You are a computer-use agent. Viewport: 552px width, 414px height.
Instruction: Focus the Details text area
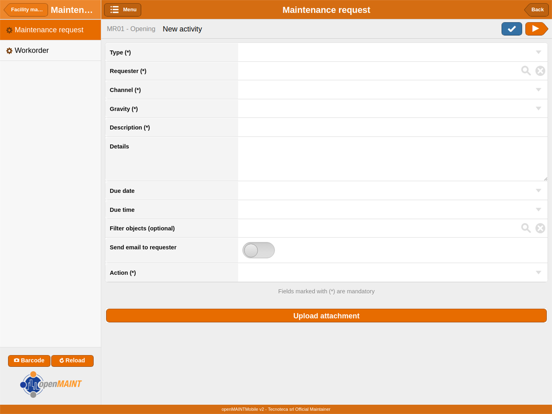(392, 159)
